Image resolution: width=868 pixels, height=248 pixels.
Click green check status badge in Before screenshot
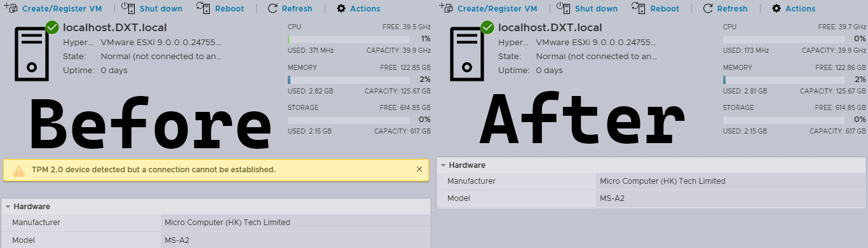[52, 27]
